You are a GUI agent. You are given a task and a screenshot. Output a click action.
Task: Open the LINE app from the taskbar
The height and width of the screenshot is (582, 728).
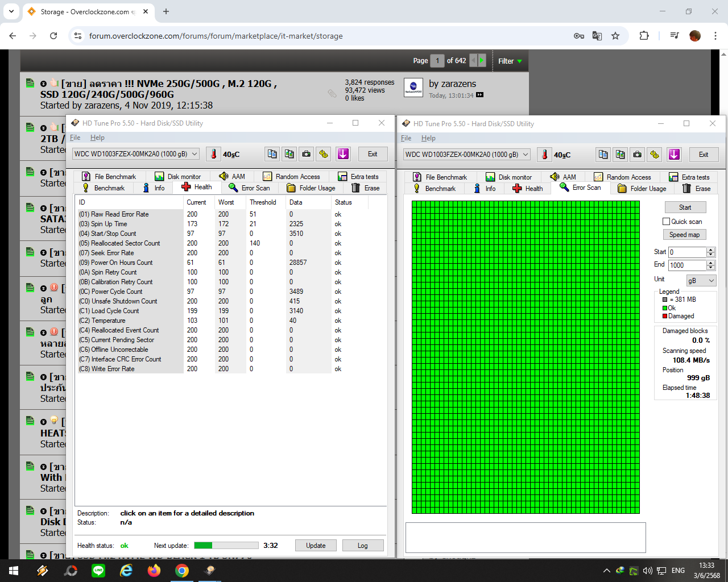[x=99, y=571]
